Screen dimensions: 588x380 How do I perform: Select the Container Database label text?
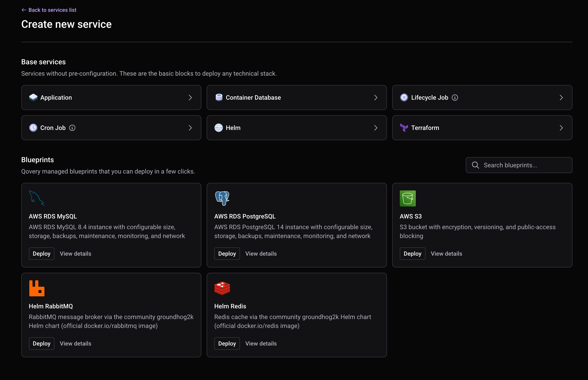tap(253, 98)
